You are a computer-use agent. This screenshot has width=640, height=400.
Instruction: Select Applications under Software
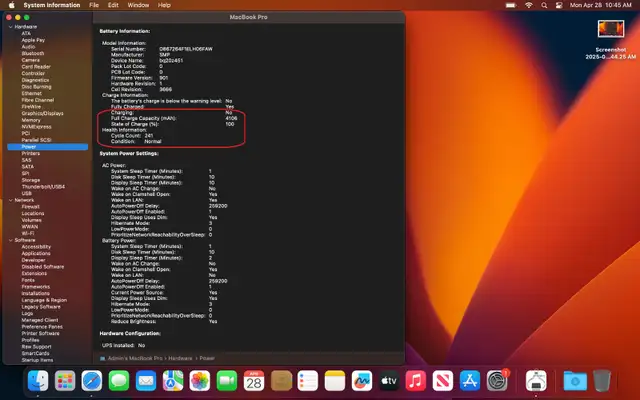coord(36,253)
